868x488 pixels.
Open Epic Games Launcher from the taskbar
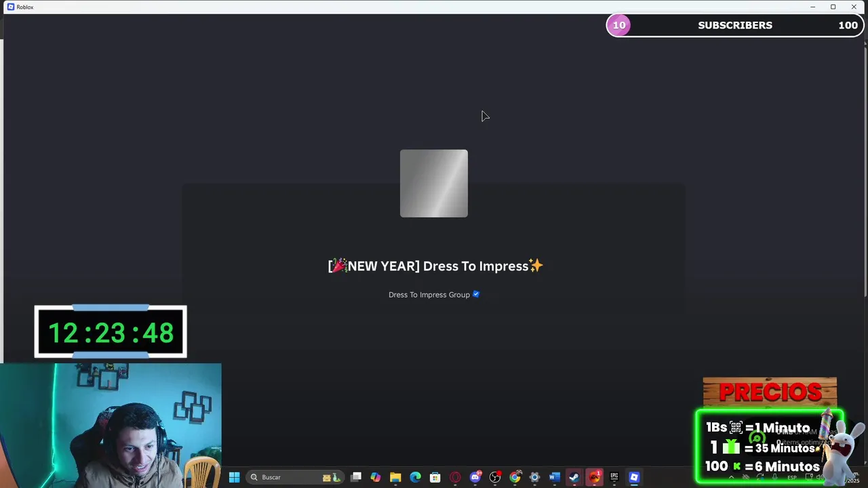(614, 477)
